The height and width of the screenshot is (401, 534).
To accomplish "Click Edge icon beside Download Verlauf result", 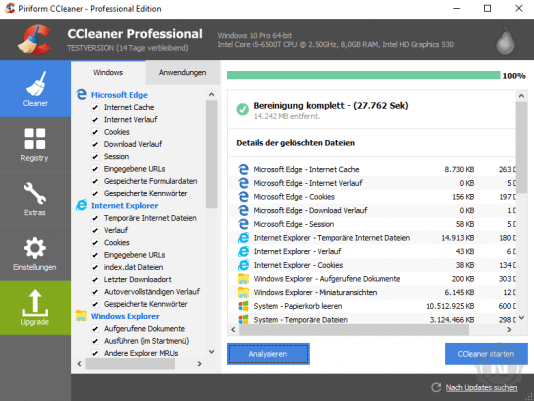I will click(243, 210).
